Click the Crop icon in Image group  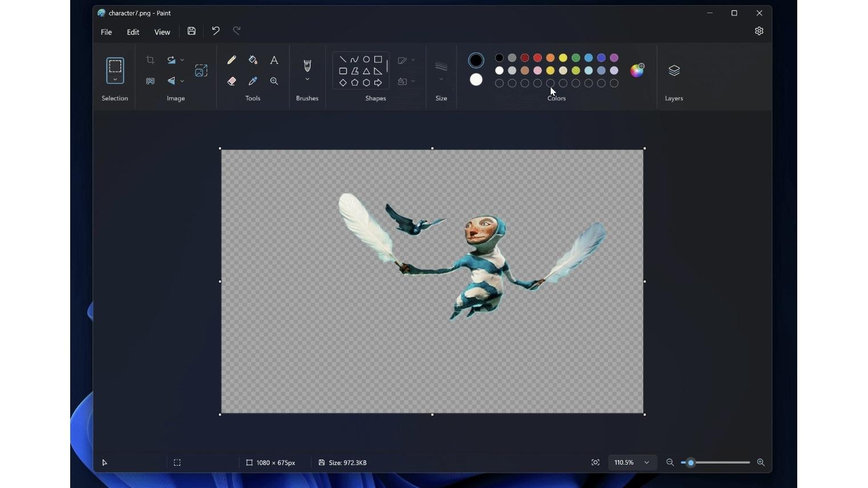tap(150, 60)
